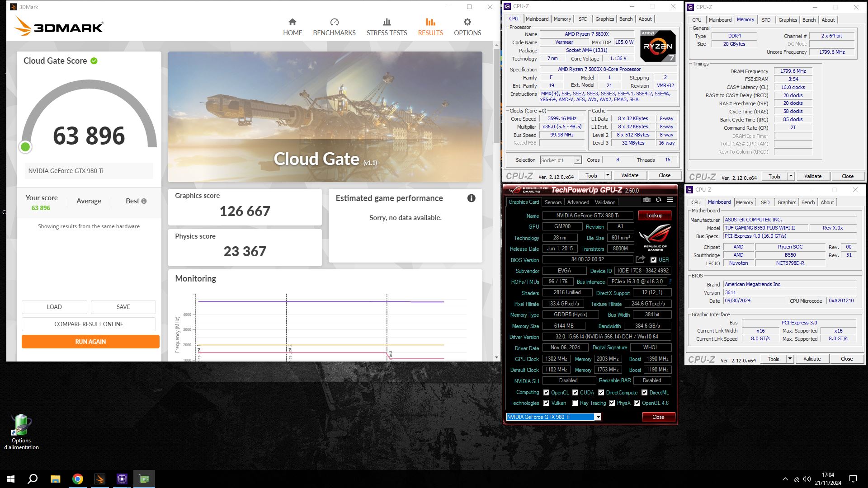
Task: Click the ROG logo in GPU-Z
Action: (x=655, y=237)
